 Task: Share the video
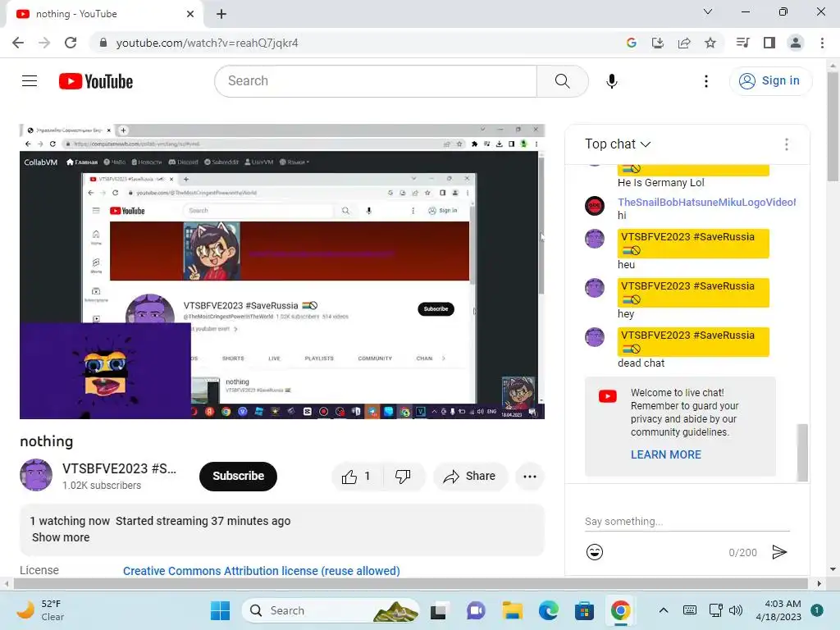[469, 477]
